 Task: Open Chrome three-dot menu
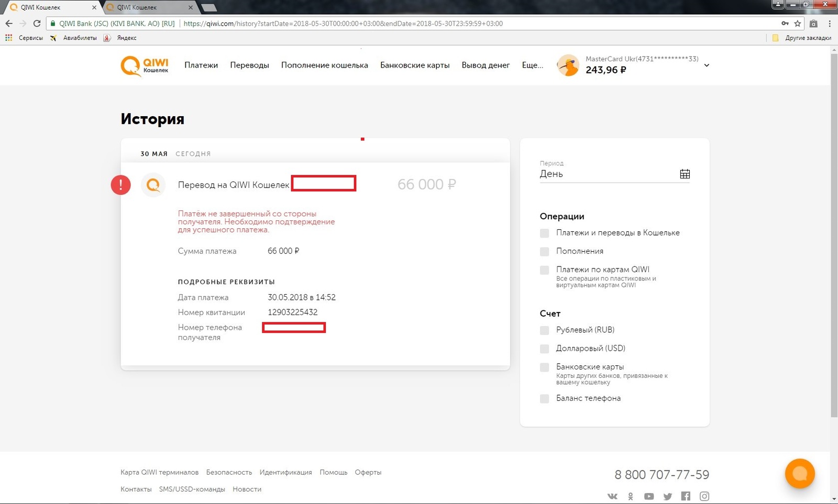tap(830, 24)
